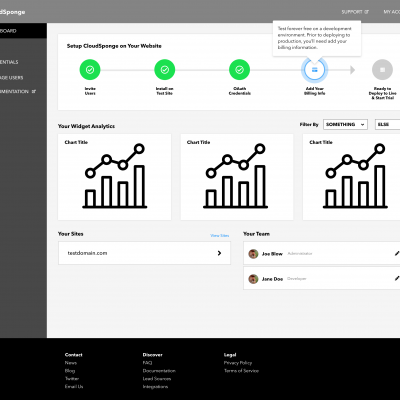The width and height of the screenshot is (400, 400).
Task: Click Jane Doe name text
Action: [x=272, y=279]
